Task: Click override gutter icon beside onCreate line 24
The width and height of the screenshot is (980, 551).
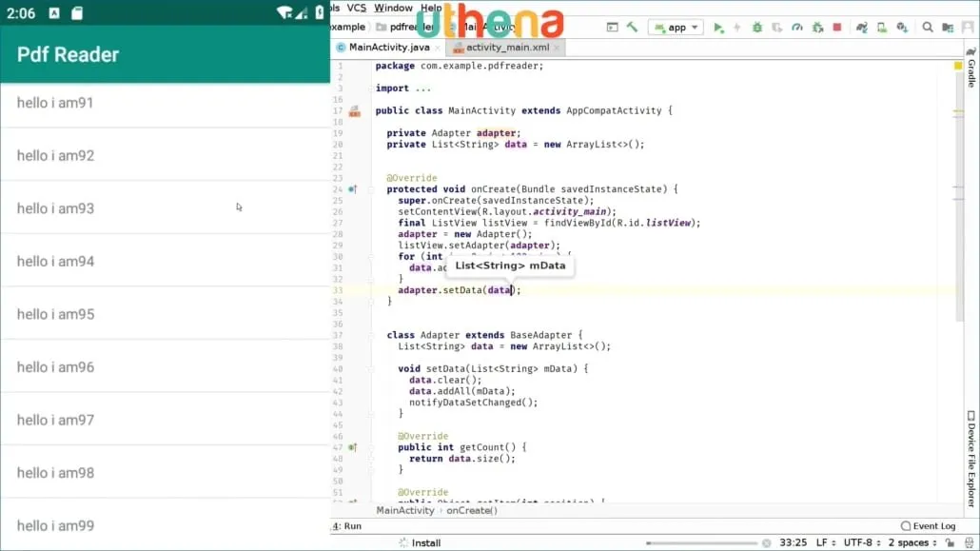Action: (x=352, y=188)
